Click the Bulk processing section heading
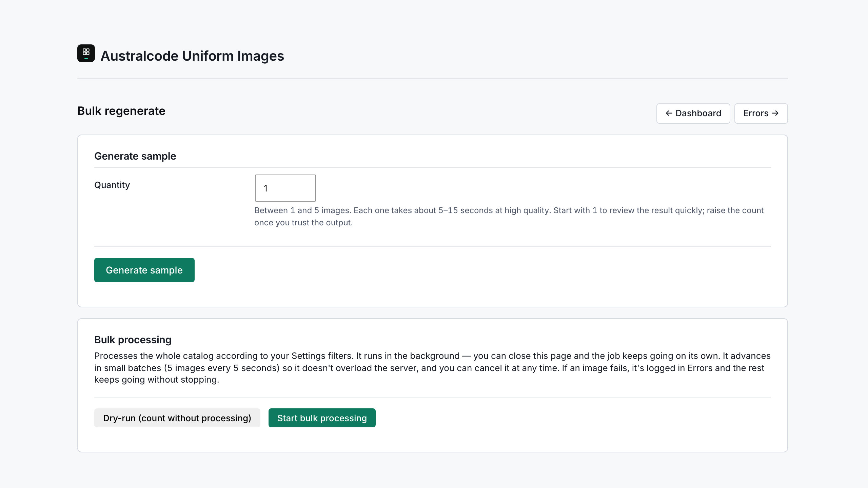 click(x=133, y=340)
